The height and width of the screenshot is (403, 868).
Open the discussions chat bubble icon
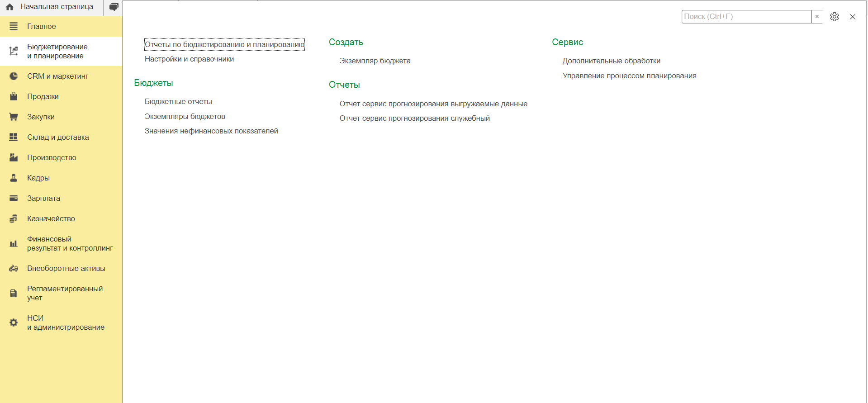[114, 7]
